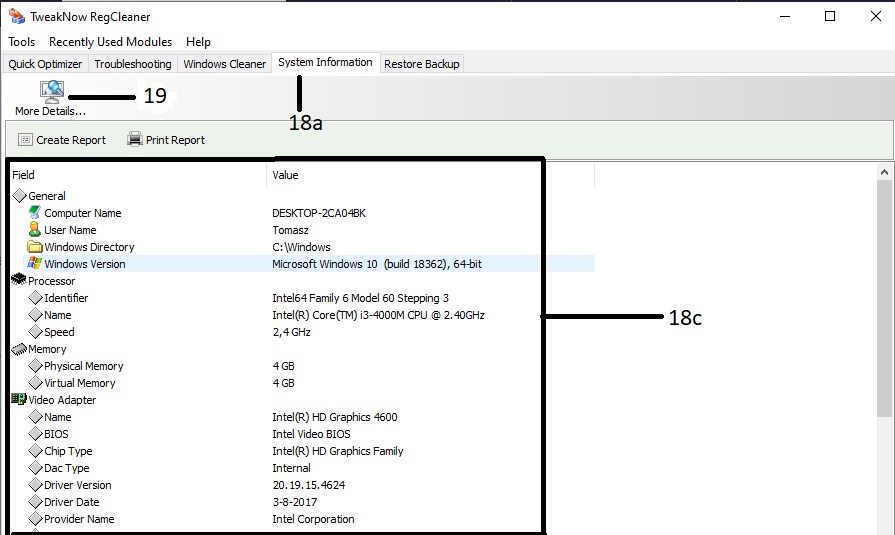
Task: Click the Microsoft Windows 10 version value
Action: pos(377,264)
